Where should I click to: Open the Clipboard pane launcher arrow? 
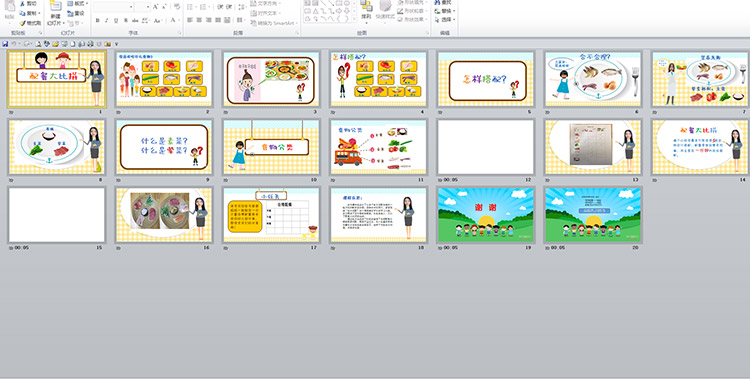(x=41, y=33)
